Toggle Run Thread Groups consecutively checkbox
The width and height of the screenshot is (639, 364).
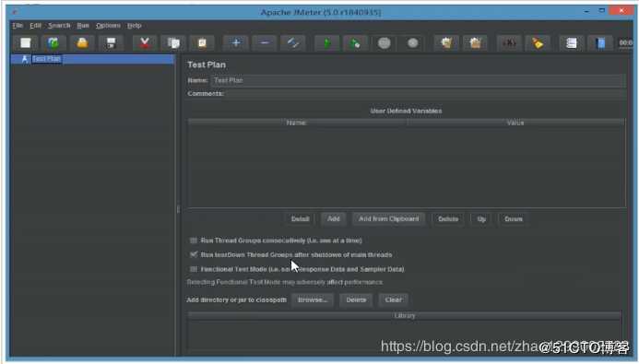[194, 241]
